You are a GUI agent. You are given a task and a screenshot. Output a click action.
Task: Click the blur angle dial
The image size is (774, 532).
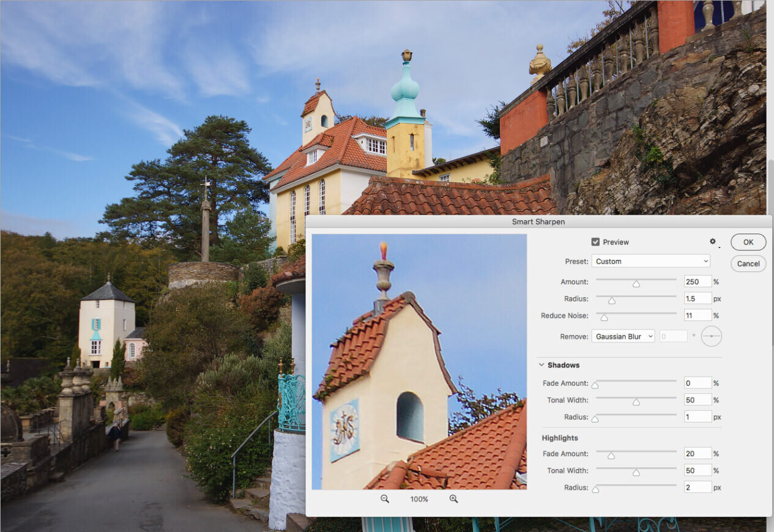click(x=711, y=336)
